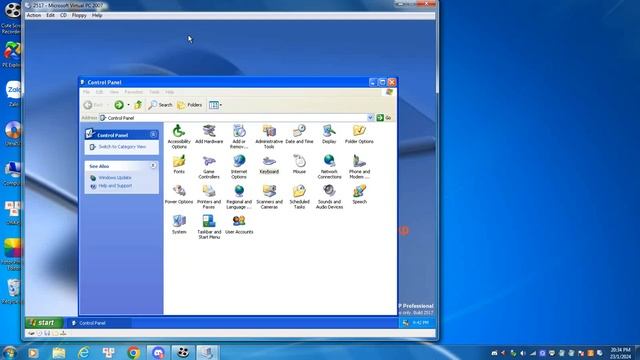640x360 pixels.
Task: Open Sounds and Audio Devices
Action: tap(329, 197)
